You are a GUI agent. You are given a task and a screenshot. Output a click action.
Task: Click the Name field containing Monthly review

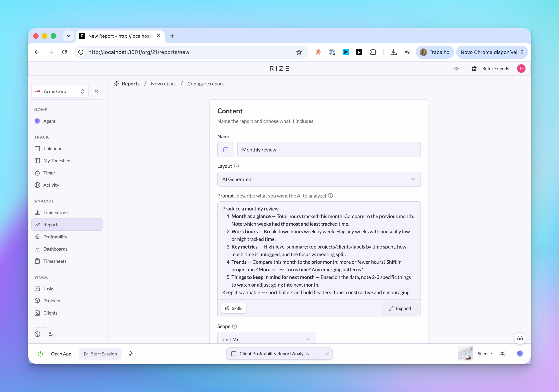point(329,150)
